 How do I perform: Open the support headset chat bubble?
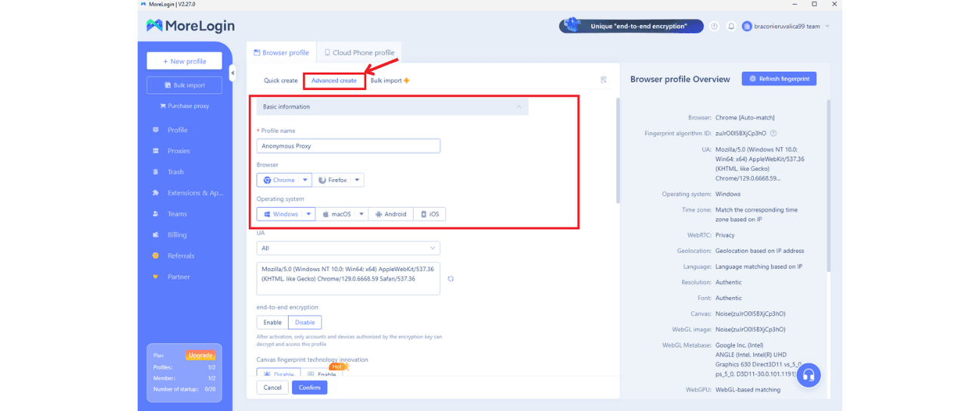coord(808,375)
